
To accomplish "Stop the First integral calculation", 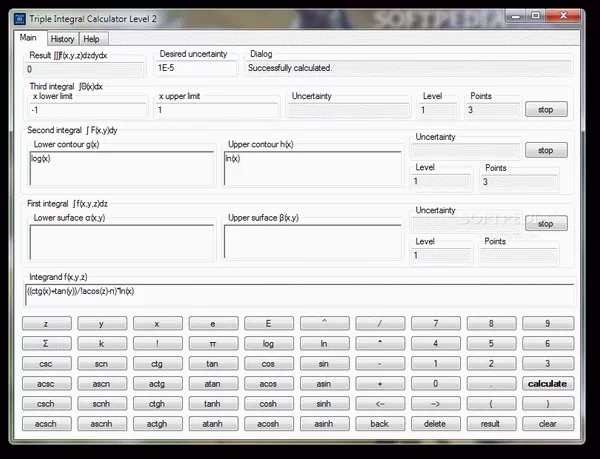I will coord(546,223).
